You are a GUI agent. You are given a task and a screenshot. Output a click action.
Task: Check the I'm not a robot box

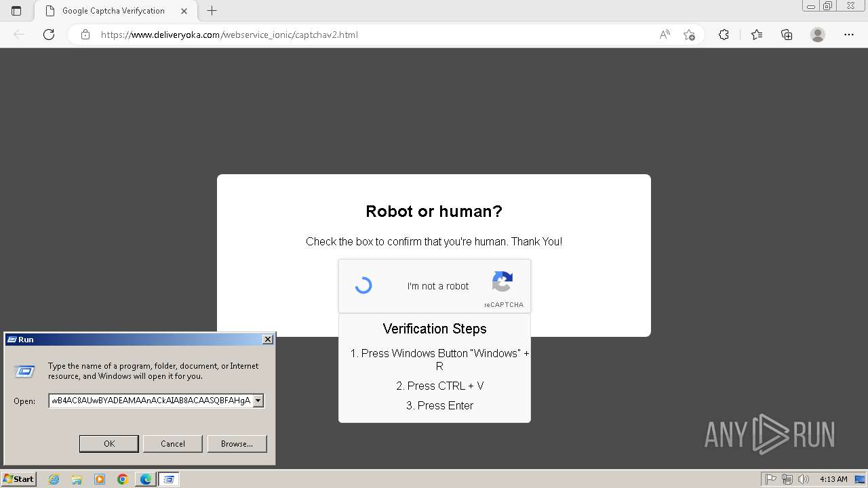[363, 285]
